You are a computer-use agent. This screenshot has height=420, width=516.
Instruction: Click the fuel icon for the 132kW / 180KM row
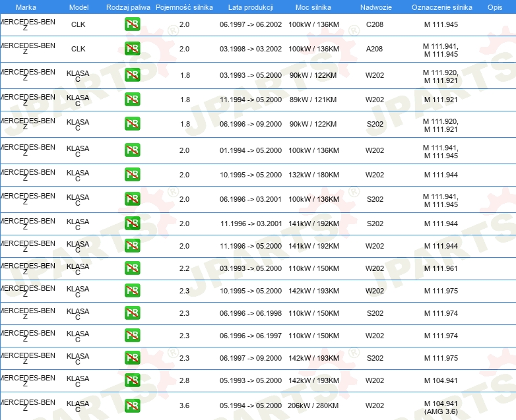click(132, 175)
